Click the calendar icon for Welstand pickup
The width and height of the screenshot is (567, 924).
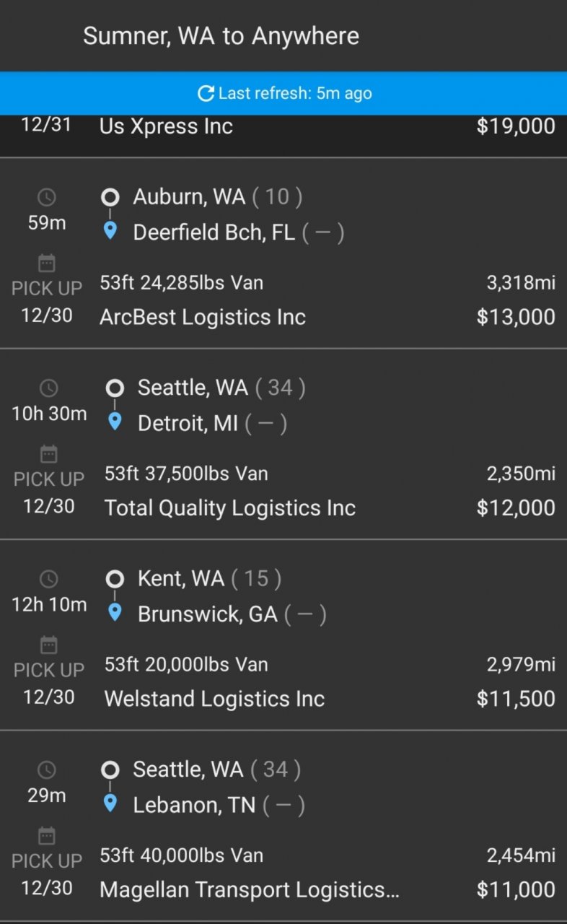[x=48, y=645]
